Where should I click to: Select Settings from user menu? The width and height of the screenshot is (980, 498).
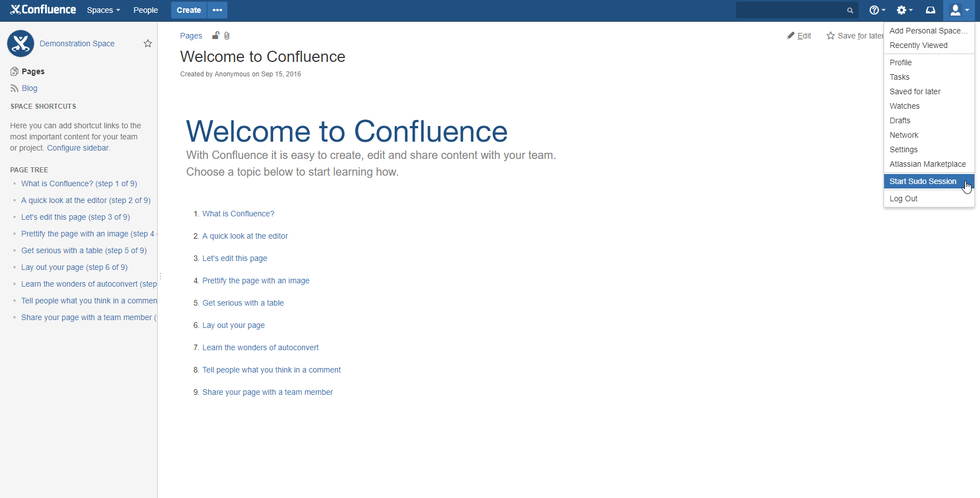tap(929, 149)
